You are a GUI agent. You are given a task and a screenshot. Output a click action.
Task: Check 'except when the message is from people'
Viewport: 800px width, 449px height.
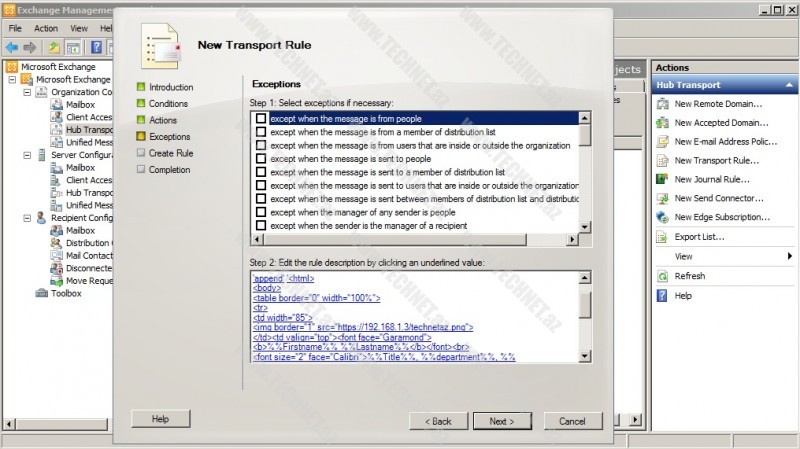coord(261,118)
